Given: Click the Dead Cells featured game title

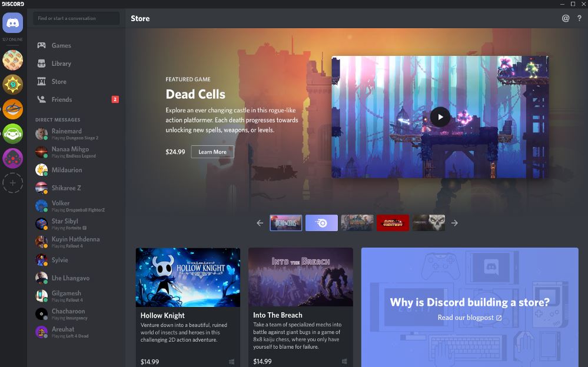Looking at the screenshot, I should (x=195, y=94).
